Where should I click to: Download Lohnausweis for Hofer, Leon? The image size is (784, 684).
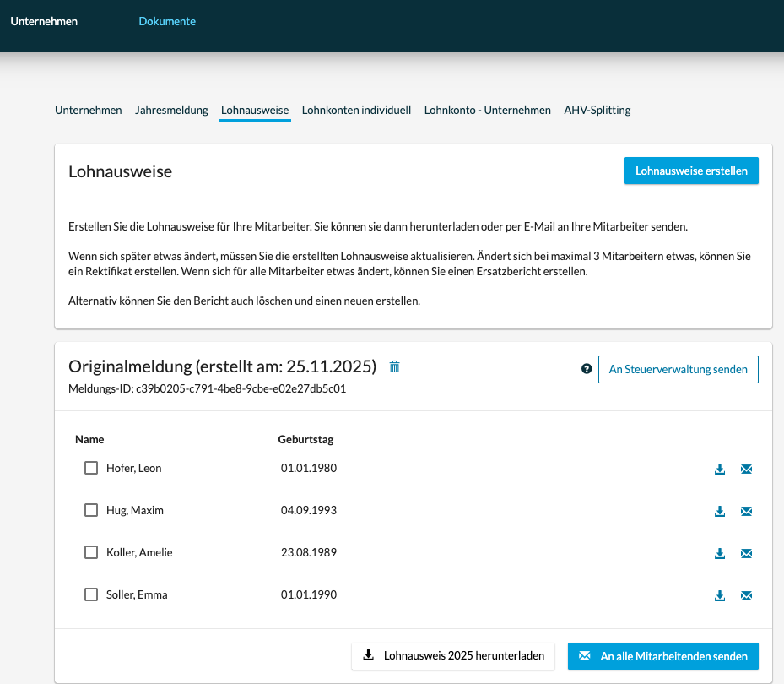720,469
